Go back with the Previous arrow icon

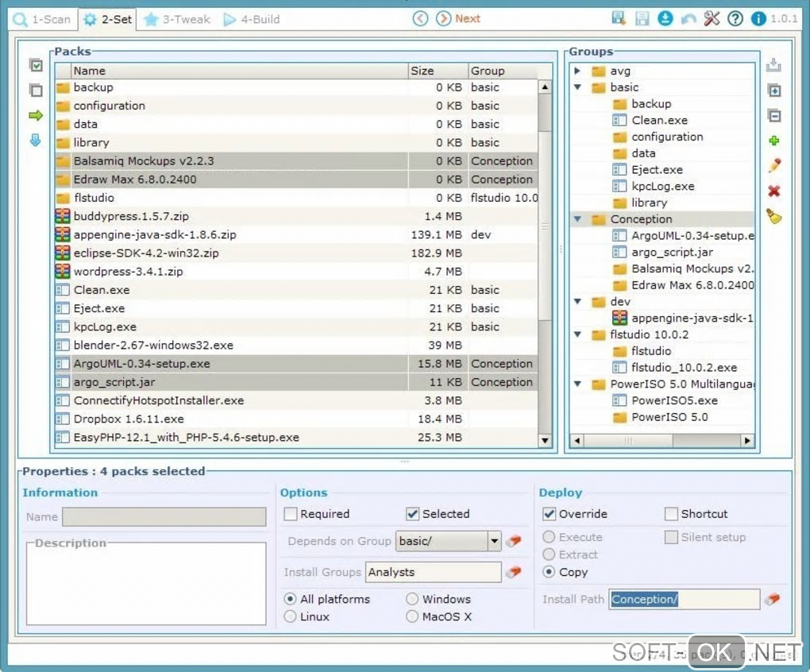pos(421,18)
